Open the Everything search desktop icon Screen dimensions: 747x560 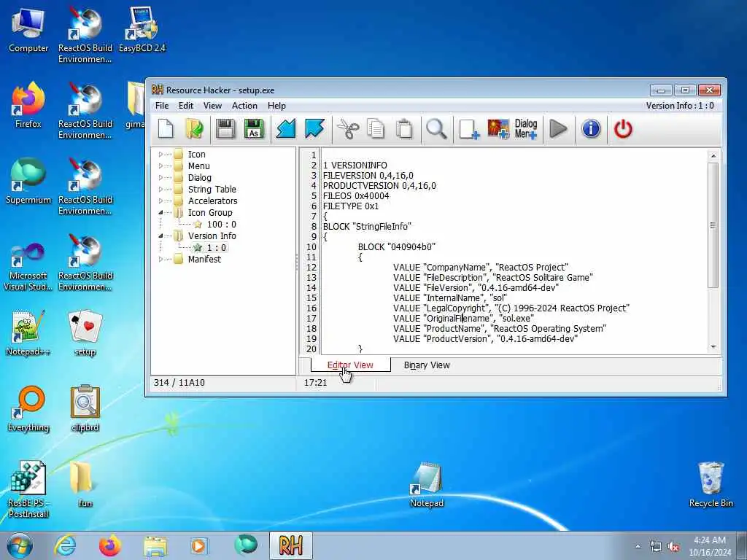(x=28, y=409)
